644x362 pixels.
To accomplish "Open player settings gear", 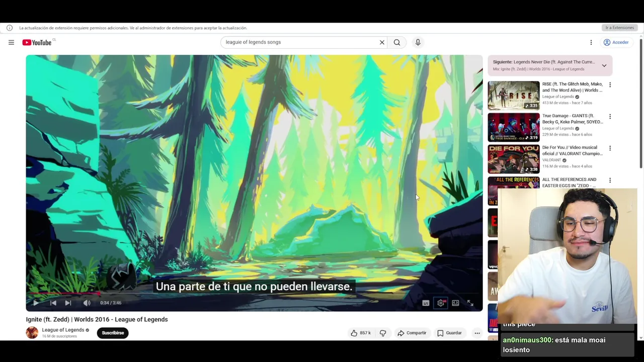I will [x=441, y=303].
